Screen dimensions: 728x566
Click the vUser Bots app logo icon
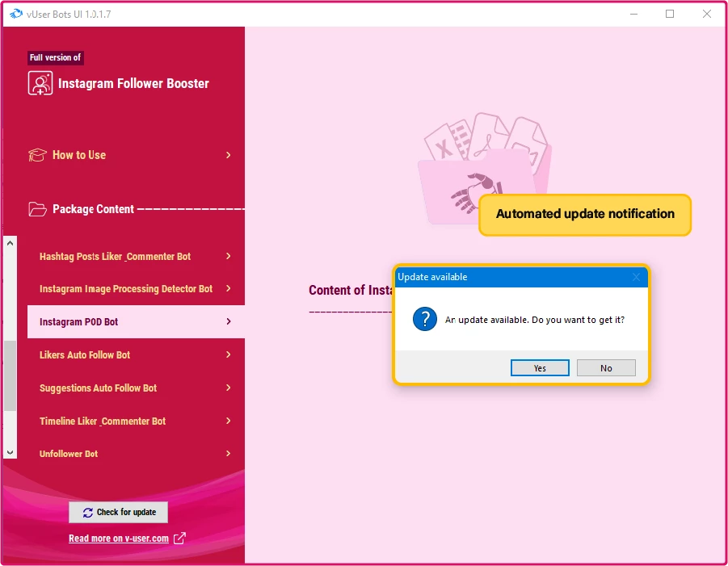click(15, 14)
